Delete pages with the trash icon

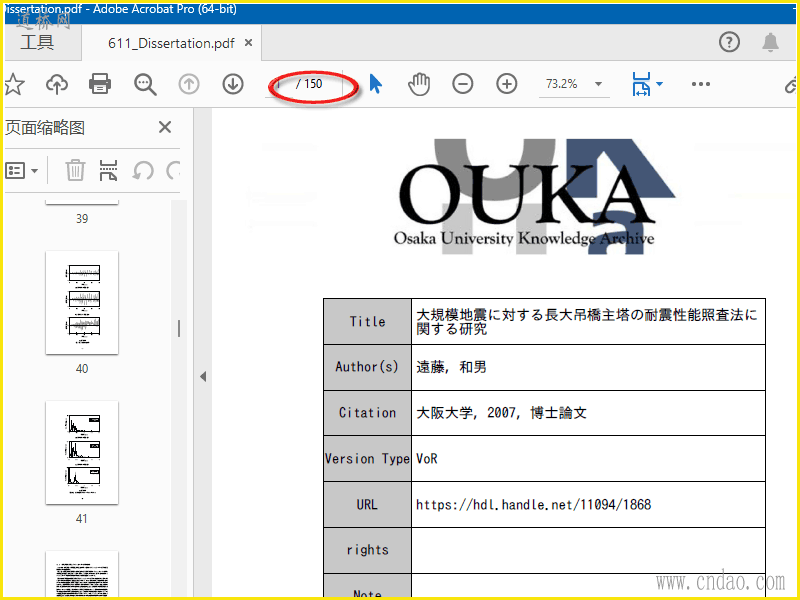tap(75, 170)
